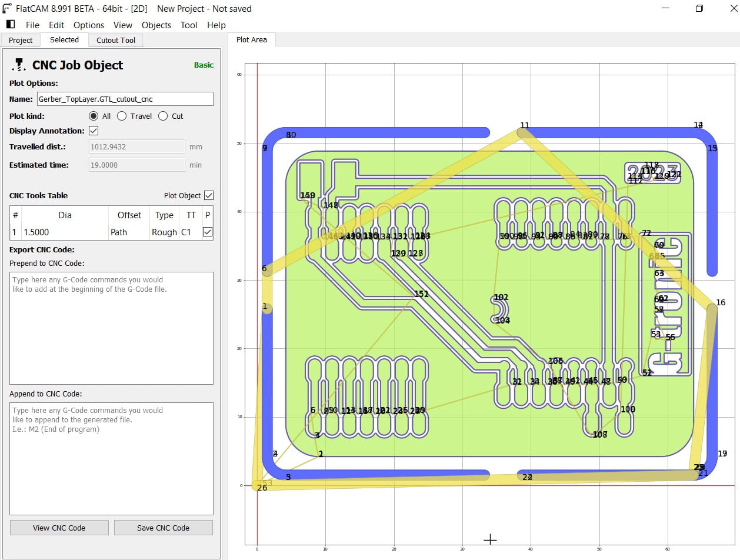Switch to the Cutout Tool tab

click(115, 40)
